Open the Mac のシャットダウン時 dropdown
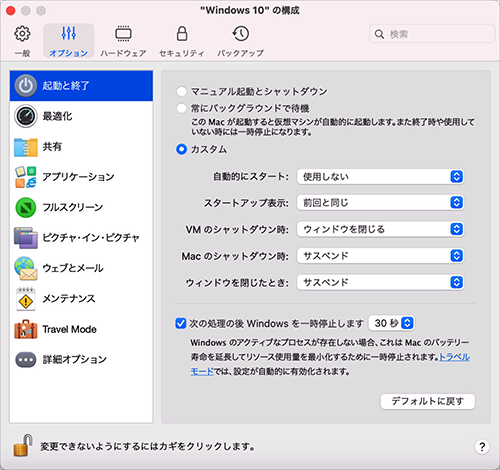 click(x=380, y=256)
